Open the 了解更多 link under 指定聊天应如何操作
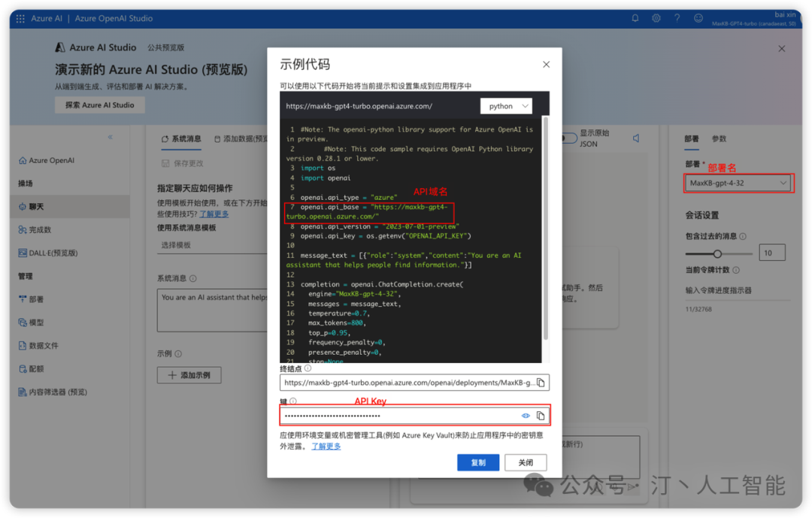Screen dimensions: 812x518 pos(214,214)
